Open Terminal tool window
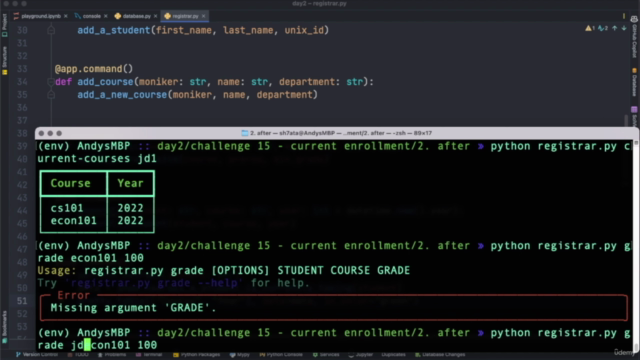This screenshot has height=360, width=640. 149,355
